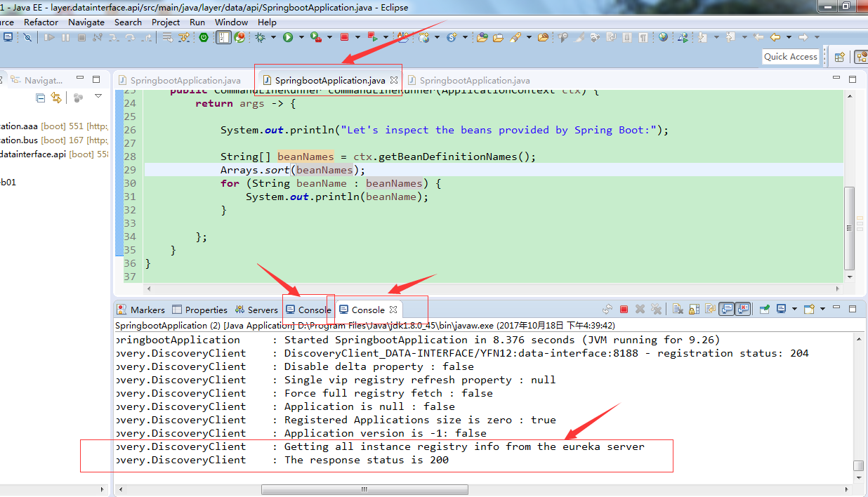Click the green Run button
Viewport: 868px width, 497px height.
coord(287,37)
